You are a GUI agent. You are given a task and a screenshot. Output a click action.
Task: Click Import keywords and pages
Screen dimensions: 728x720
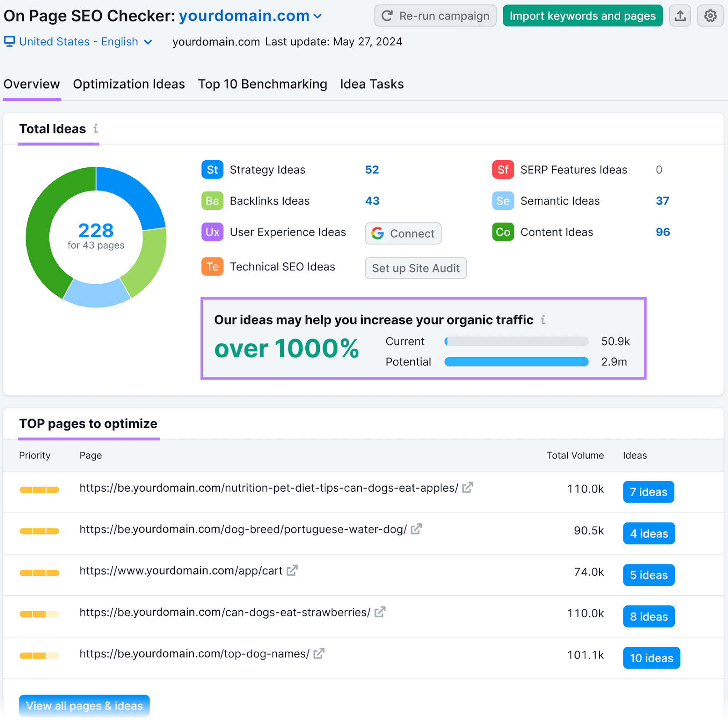click(582, 15)
